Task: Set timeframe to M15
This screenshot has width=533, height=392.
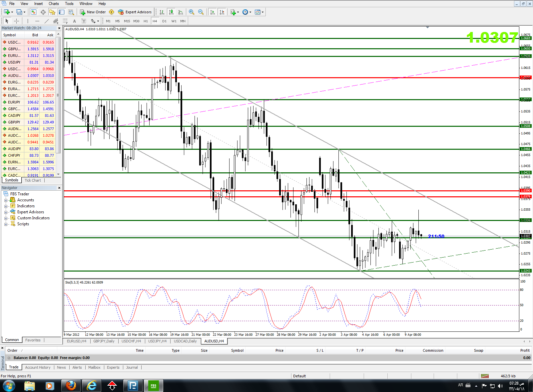Action: coord(127,21)
